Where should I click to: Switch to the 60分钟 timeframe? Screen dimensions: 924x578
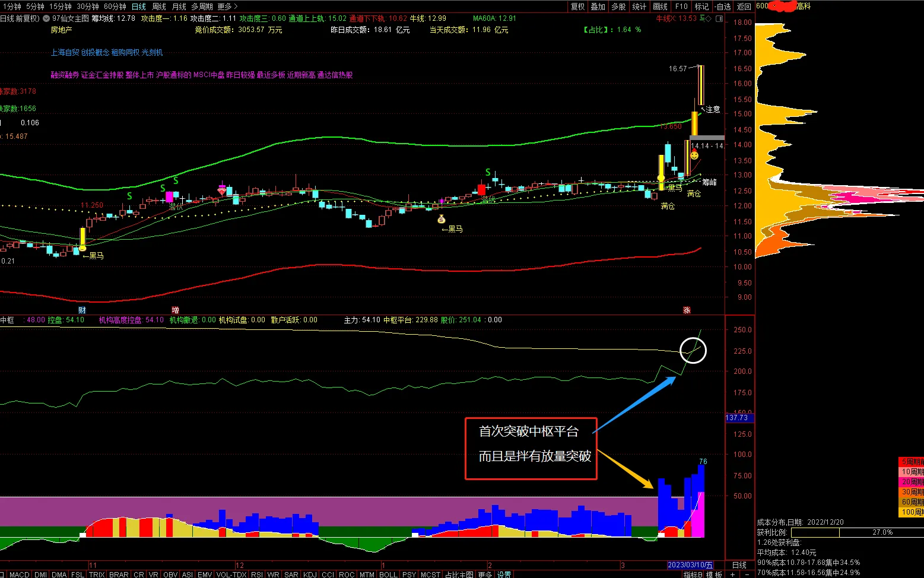(x=115, y=7)
